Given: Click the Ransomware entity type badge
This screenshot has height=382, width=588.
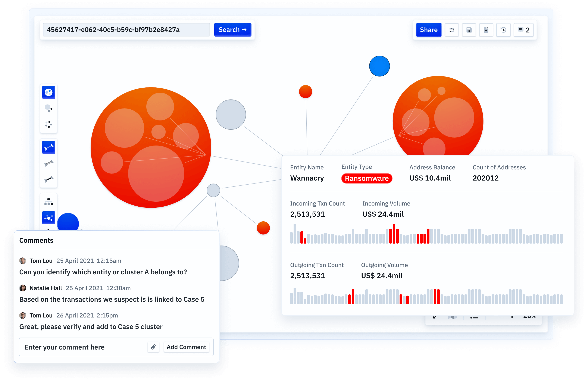Looking at the screenshot, I should click(x=366, y=178).
